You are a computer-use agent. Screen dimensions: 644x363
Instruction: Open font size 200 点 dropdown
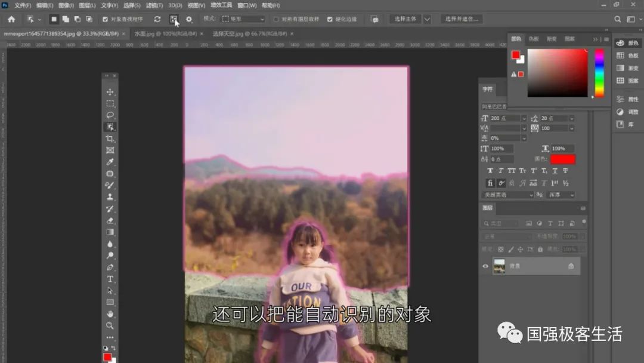click(524, 118)
